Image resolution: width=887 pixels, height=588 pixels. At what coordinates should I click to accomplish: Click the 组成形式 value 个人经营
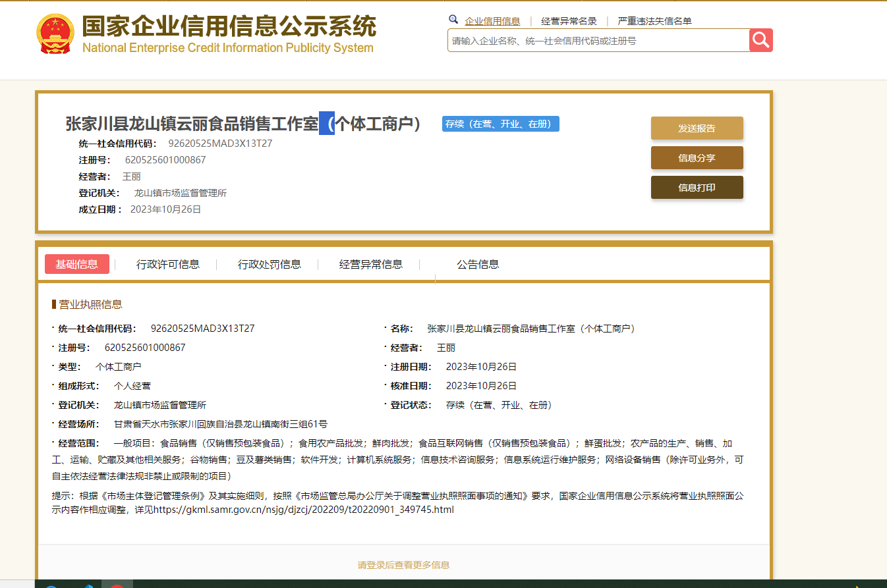tap(132, 386)
